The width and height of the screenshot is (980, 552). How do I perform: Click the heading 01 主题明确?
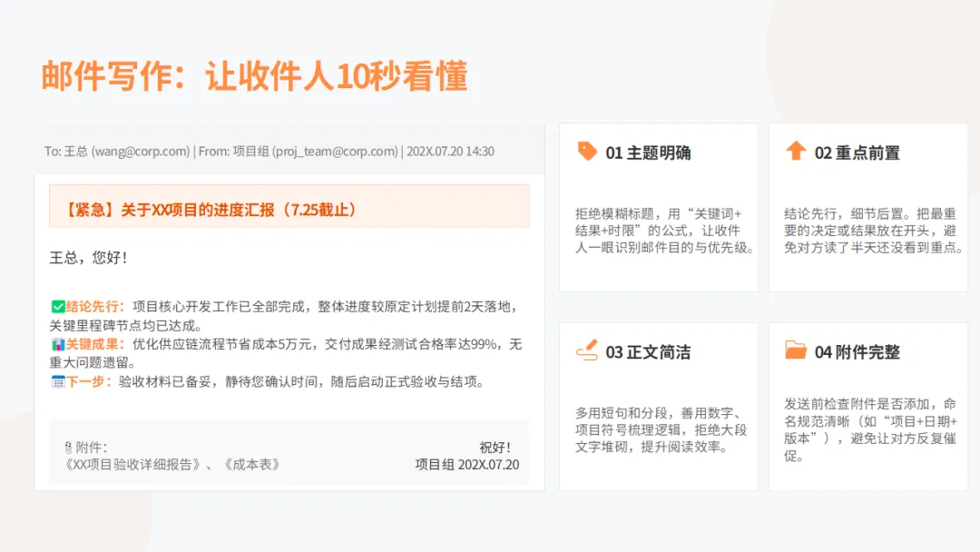[648, 153]
